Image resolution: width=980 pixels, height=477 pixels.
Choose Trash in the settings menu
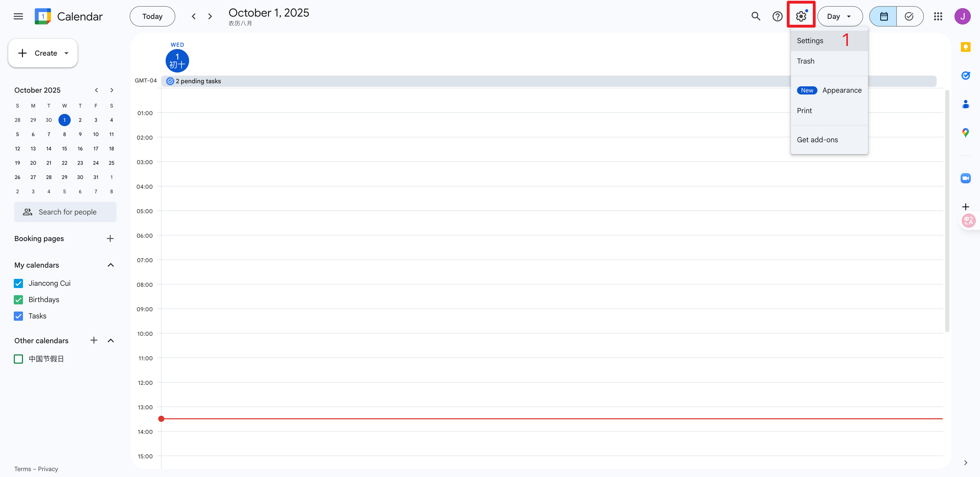(x=805, y=61)
